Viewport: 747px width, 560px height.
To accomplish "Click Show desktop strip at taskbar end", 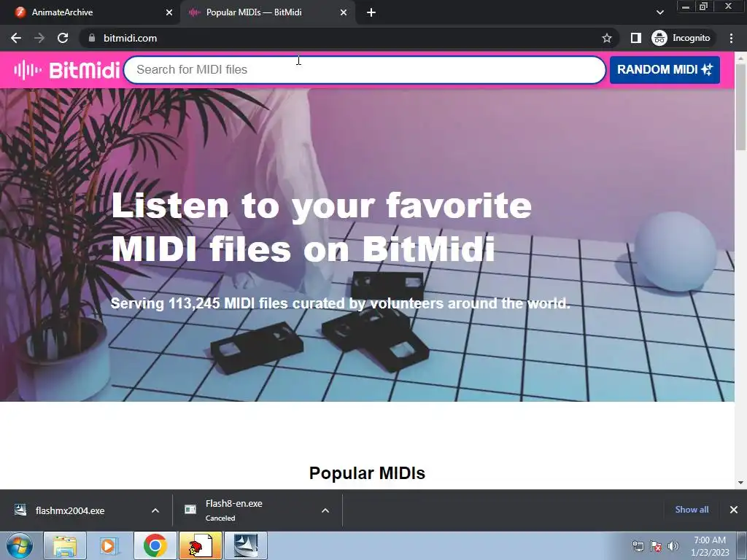I will pyautogui.click(x=742, y=545).
